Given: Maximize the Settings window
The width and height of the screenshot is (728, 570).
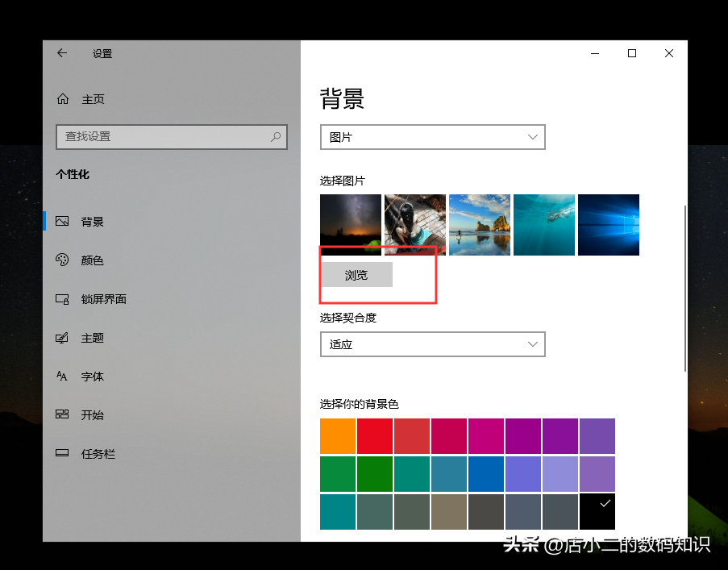Looking at the screenshot, I should [x=632, y=53].
